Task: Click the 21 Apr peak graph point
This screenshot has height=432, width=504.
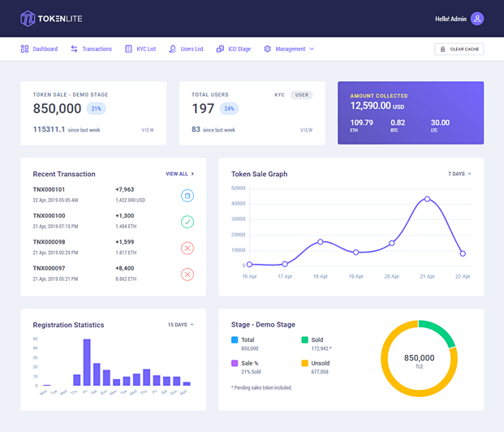Action: pyautogui.click(x=427, y=199)
